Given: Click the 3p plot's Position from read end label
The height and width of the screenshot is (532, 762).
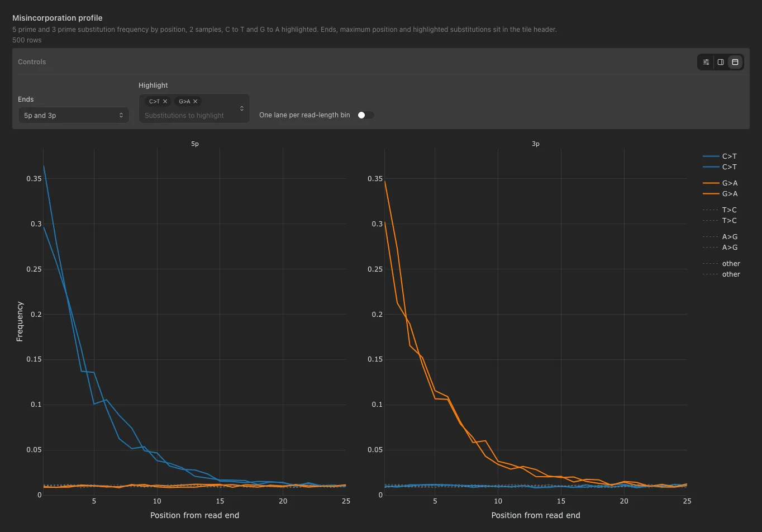Looking at the screenshot, I should 536,515.
